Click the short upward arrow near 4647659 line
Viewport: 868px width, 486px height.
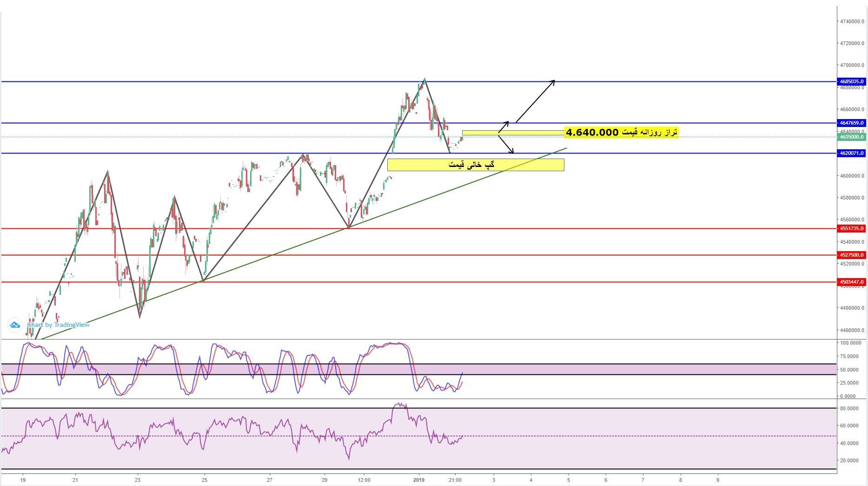[x=504, y=127]
